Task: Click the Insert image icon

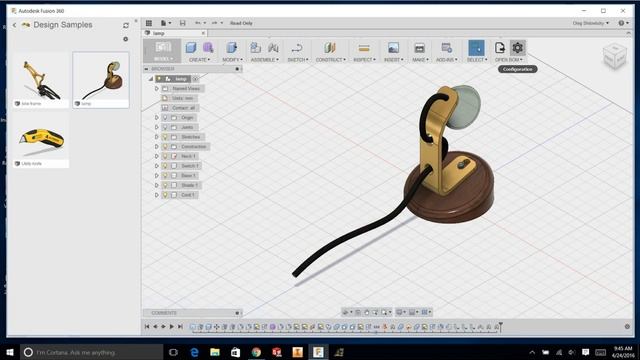Action: [x=393, y=48]
